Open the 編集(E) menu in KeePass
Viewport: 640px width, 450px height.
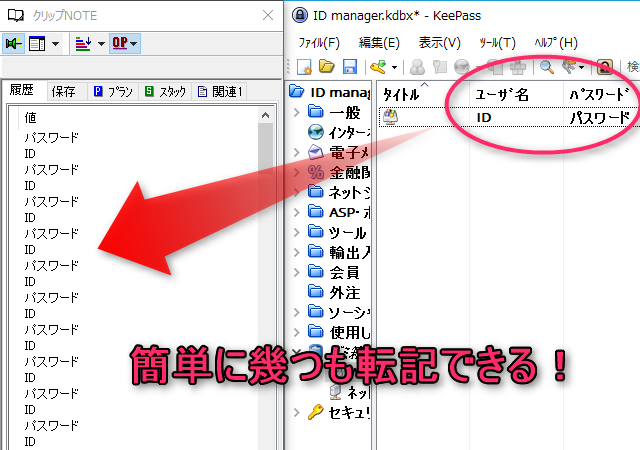(379, 42)
